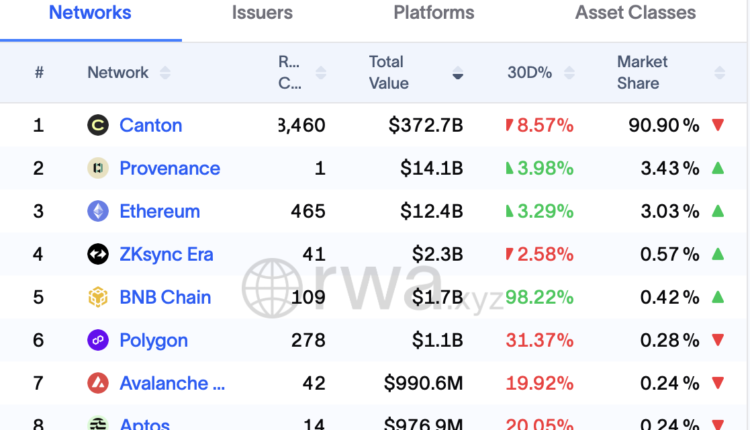The image size is (750, 430).
Task: Sort by Market Share column arrows
Action: pyautogui.click(x=719, y=73)
